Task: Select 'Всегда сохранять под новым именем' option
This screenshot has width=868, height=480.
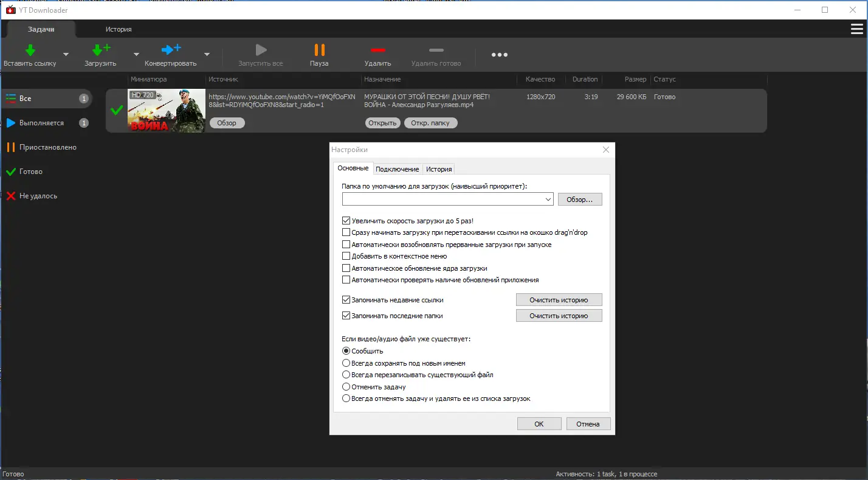Action: (346, 363)
